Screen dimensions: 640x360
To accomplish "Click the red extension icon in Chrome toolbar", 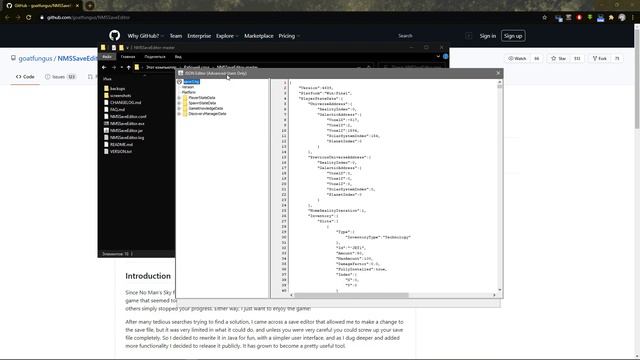I will pos(579,18).
